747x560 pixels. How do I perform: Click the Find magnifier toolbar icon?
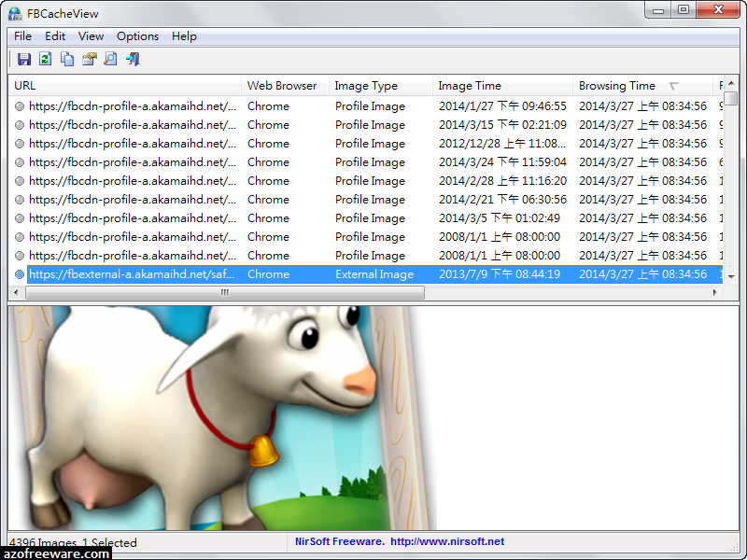110,59
